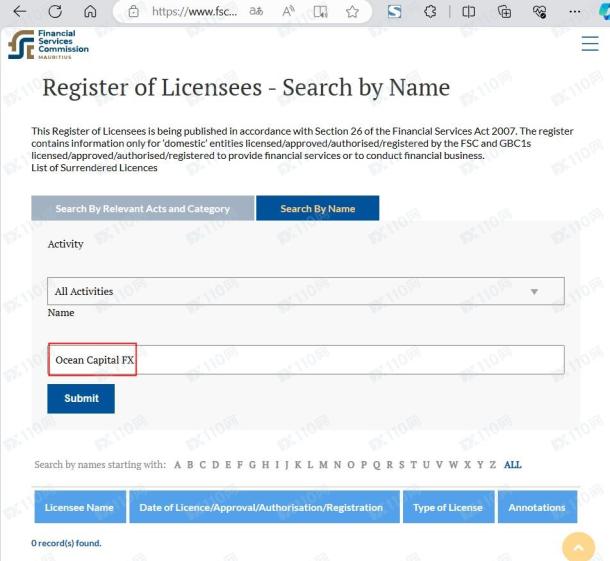Open the browser extensions menu
The height and width of the screenshot is (561, 610).
pos(430,12)
